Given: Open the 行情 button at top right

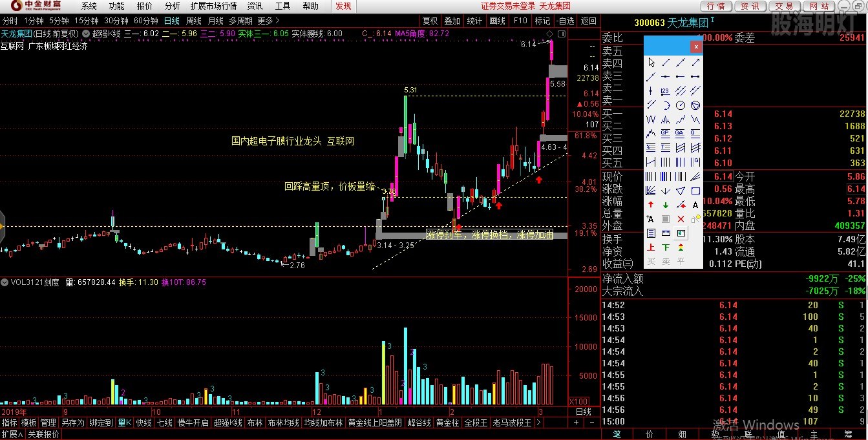Looking at the screenshot, I should click(715, 6).
